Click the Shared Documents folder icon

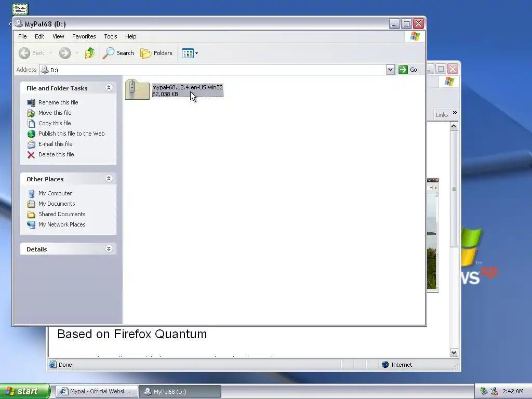point(31,215)
